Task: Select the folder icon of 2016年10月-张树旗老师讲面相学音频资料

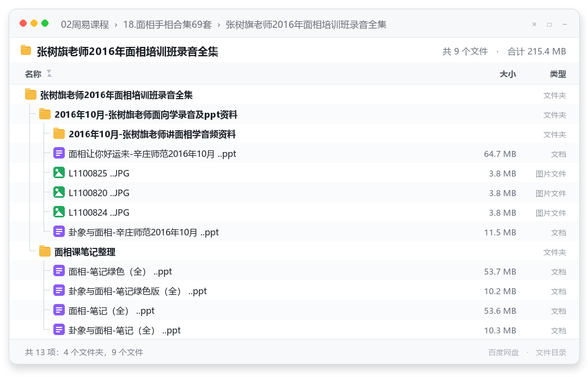Action: pyautogui.click(x=59, y=133)
